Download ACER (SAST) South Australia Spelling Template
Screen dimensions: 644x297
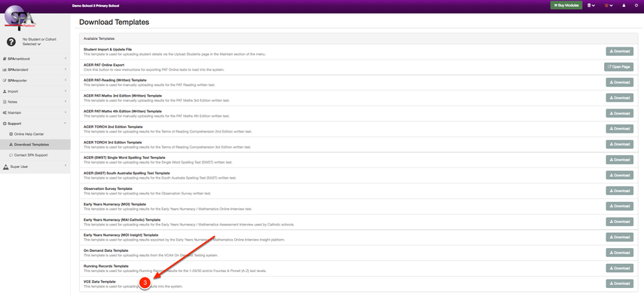[620, 175]
